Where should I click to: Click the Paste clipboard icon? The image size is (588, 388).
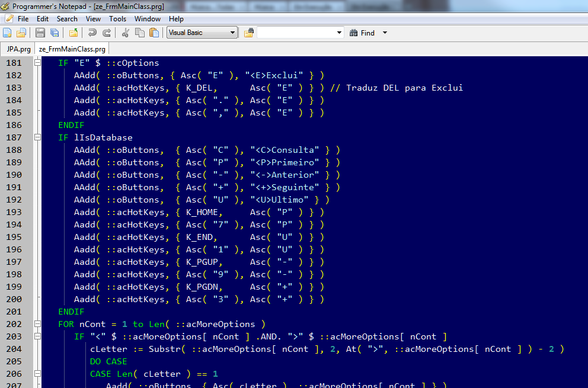tap(154, 33)
